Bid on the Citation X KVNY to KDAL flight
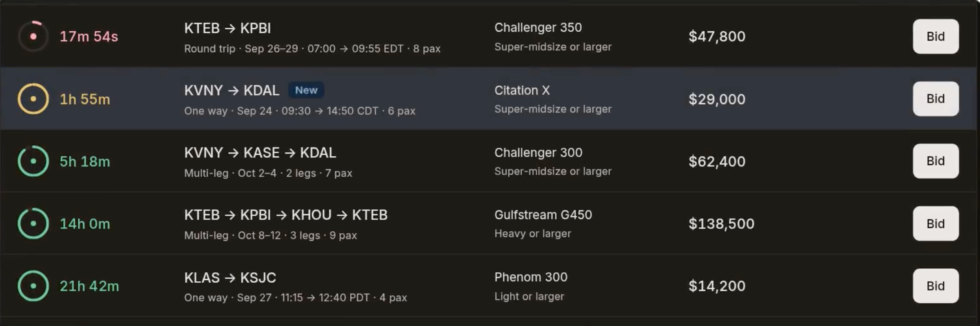Screen dimensions: 980x326 point(936,99)
